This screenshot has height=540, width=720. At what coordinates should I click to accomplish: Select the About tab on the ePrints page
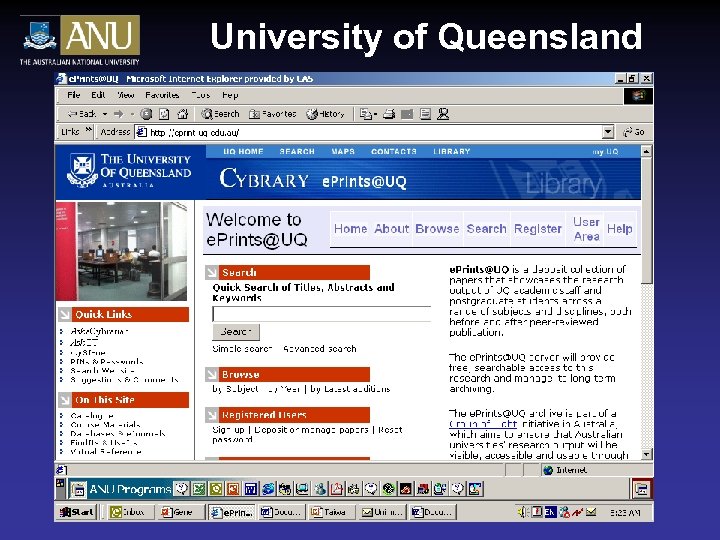(391, 229)
